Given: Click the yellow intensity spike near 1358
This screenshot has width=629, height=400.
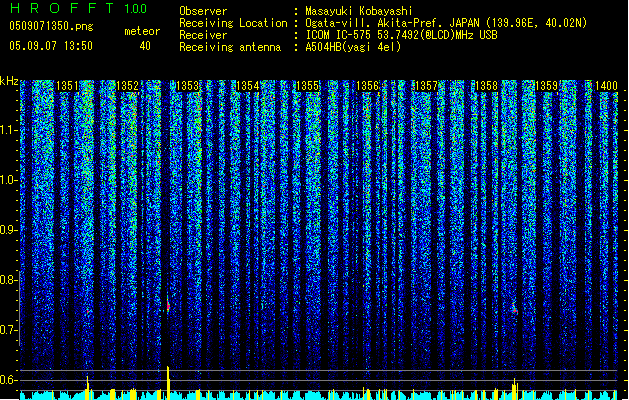Looking at the screenshot, I should click(515, 389).
